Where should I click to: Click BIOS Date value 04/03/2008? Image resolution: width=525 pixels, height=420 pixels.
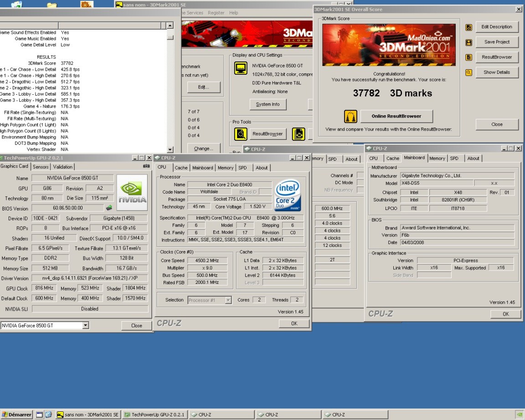458,242
